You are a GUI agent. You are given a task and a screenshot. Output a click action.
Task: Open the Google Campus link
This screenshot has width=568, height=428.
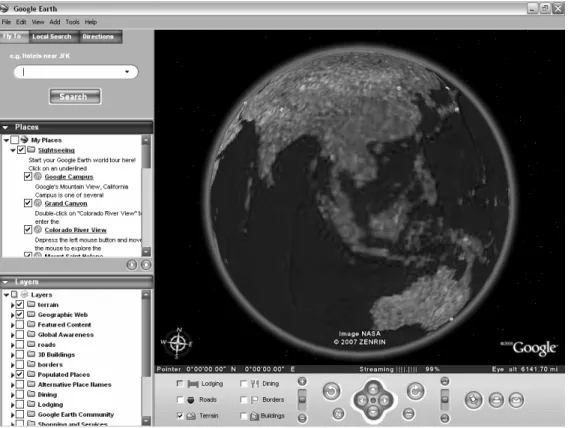pos(69,177)
